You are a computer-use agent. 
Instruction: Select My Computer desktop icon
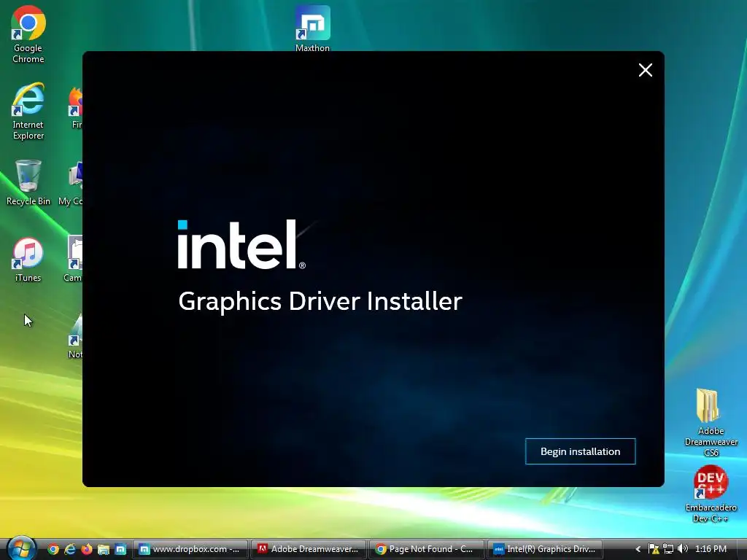pos(70,184)
